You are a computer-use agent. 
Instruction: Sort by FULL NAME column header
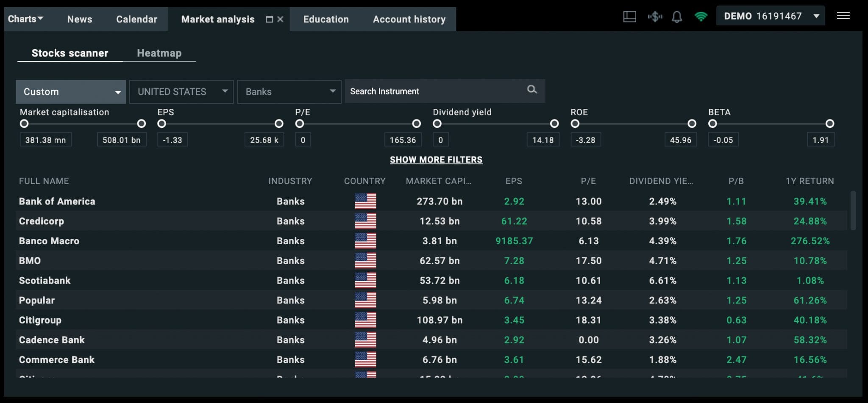tap(44, 181)
